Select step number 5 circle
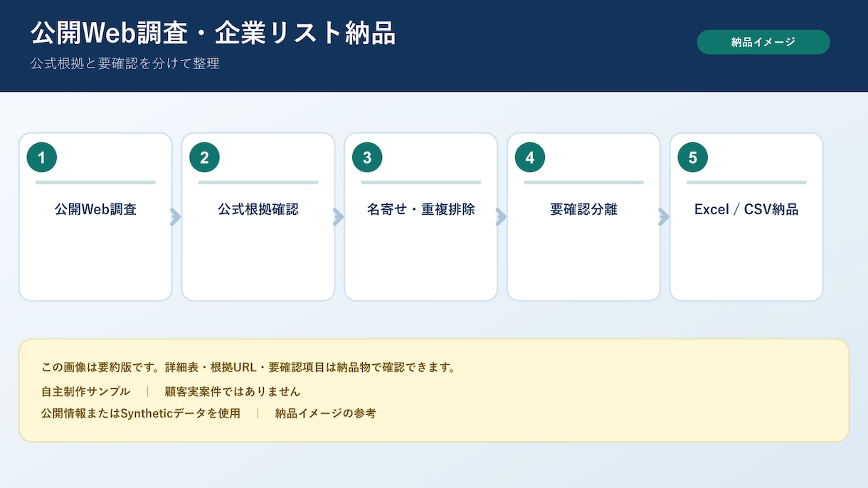Screen dimensions: 868x488 pyautogui.click(x=693, y=158)
